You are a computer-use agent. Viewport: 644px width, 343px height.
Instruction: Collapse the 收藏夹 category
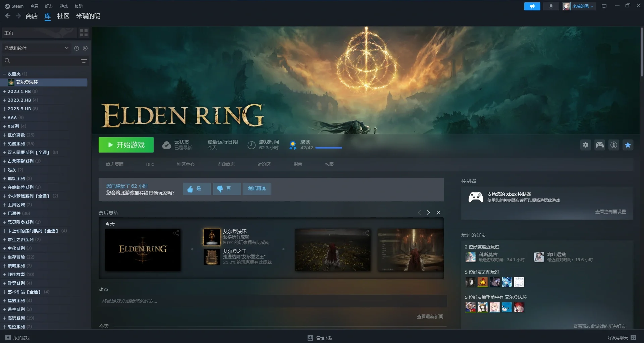pyautogui.click(x=4, y=74)
